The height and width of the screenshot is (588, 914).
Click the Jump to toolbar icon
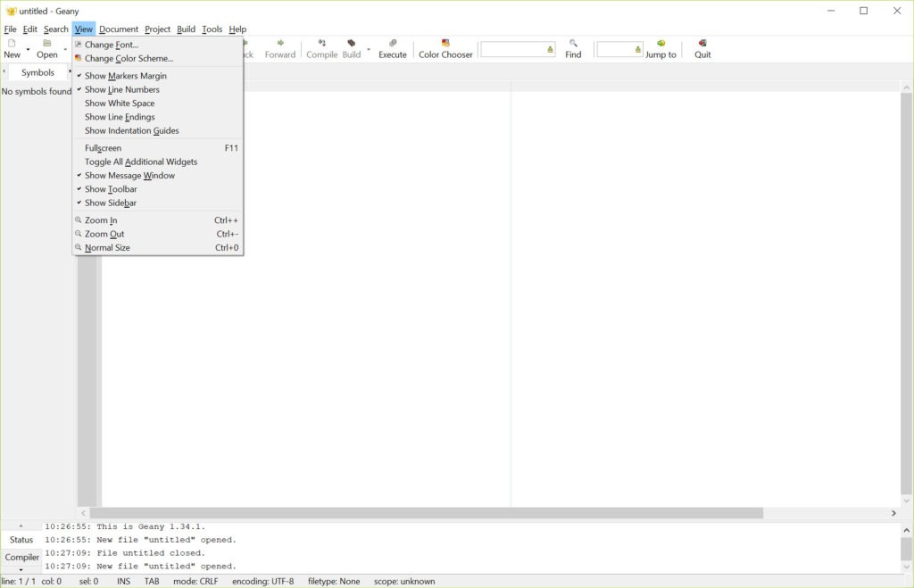[661, 43]
